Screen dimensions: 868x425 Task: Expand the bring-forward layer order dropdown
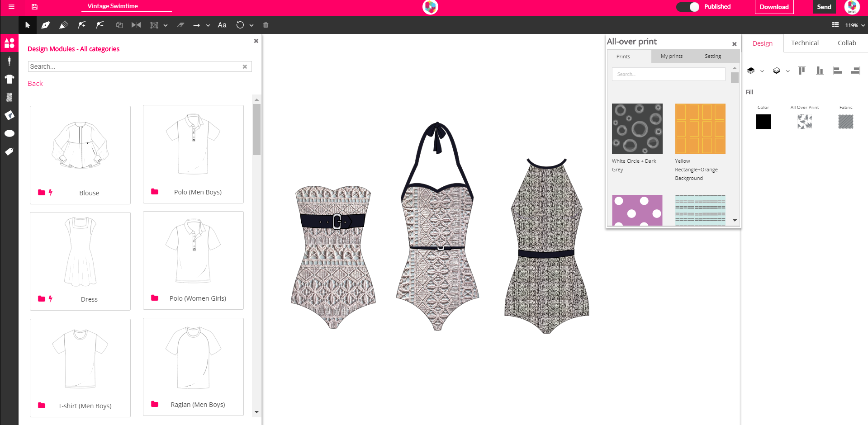tap(762, 71)
